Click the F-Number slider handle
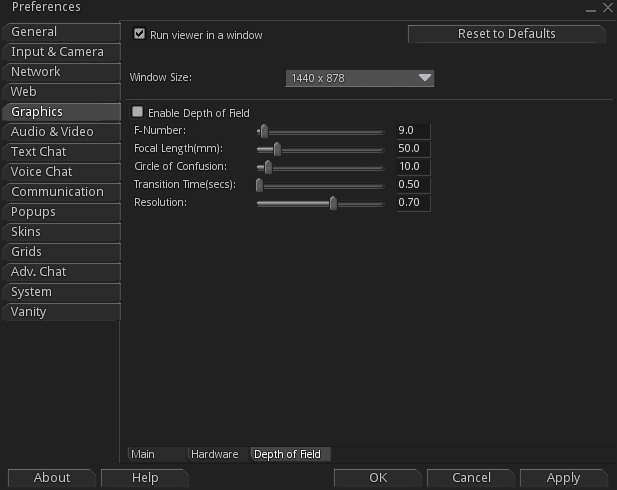 point(264,131)
